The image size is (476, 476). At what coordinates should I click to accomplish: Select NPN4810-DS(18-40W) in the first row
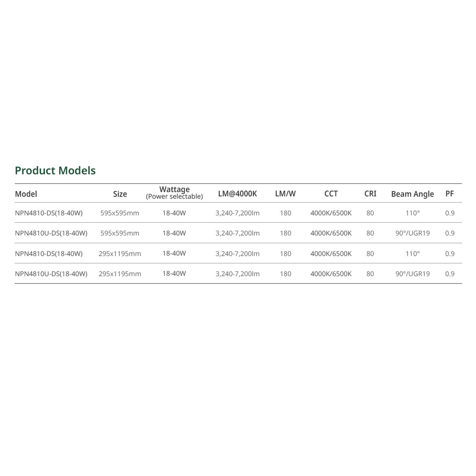tap(49, 213)
